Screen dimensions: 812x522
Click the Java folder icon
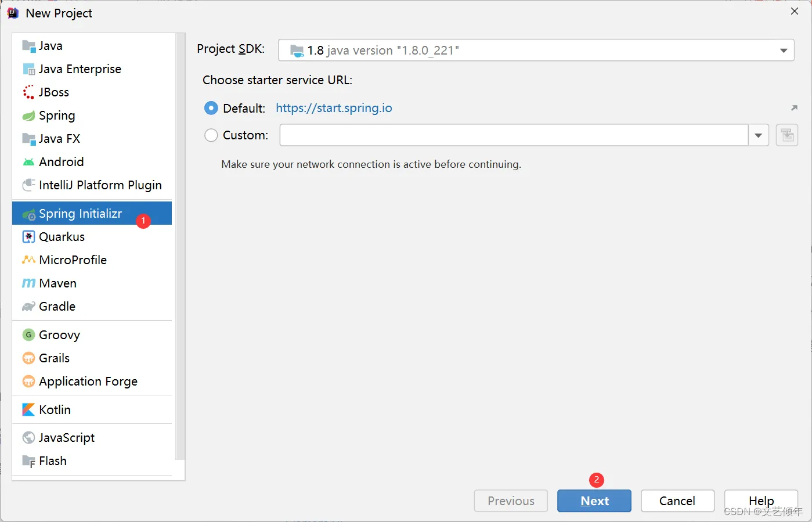[x=28, y=46]
